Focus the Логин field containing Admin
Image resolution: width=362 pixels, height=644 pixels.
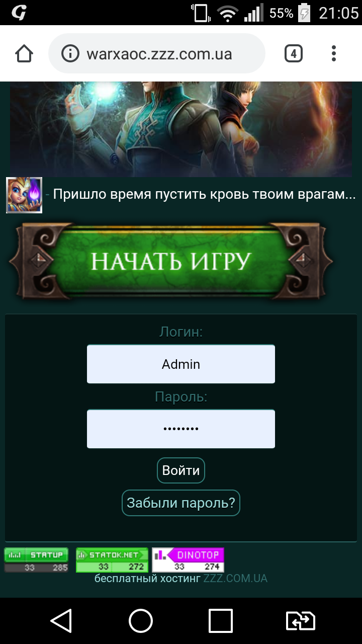pyautogui.click(x=181, y=364)
